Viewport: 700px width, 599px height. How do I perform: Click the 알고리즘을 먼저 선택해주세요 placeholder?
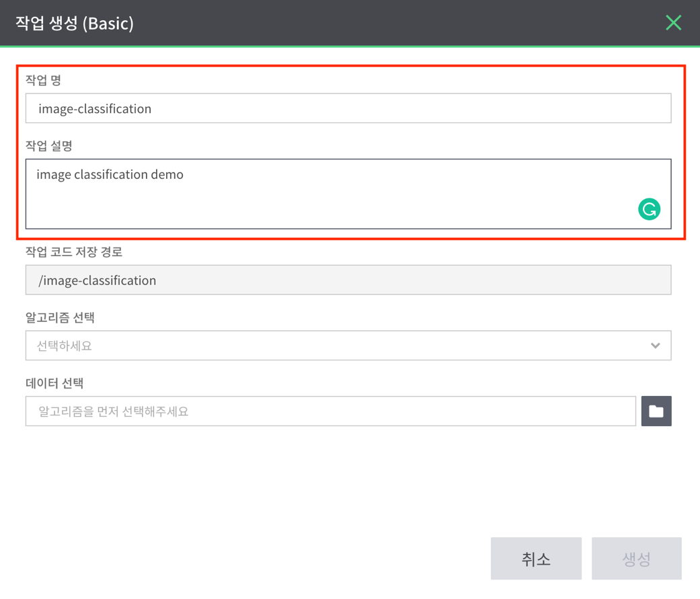[x=114, y=411]
